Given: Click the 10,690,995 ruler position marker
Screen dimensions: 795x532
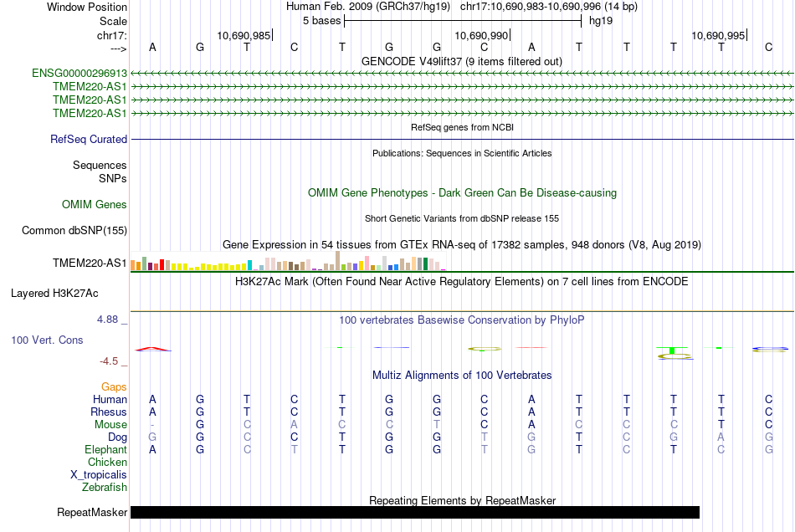Looking at the screenshot, I should [719, 35].
